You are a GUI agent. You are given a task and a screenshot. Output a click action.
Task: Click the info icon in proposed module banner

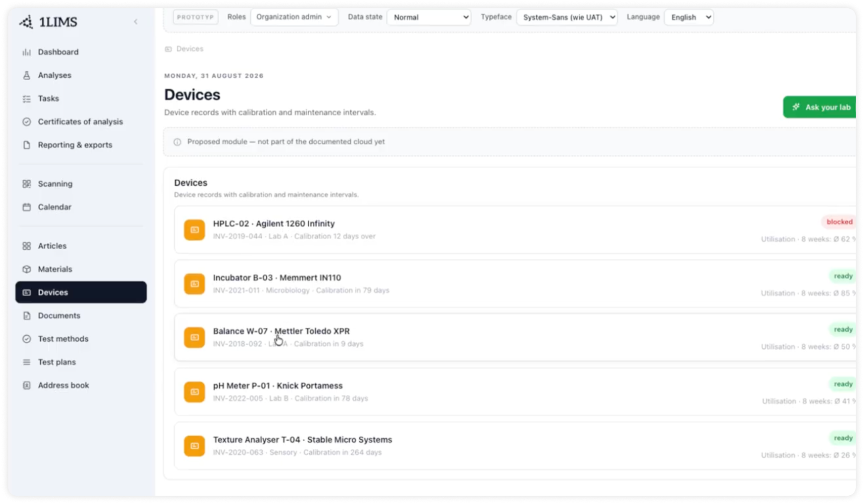178,142
